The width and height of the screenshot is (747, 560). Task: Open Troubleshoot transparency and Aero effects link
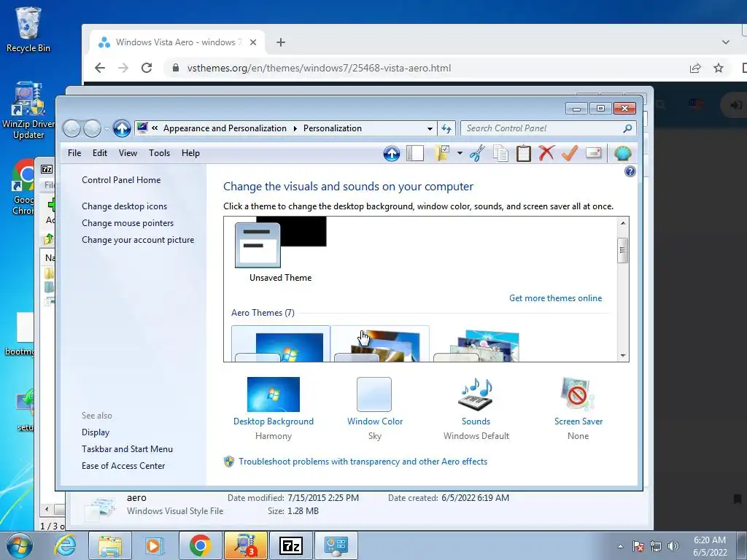[x=363, y=462]
